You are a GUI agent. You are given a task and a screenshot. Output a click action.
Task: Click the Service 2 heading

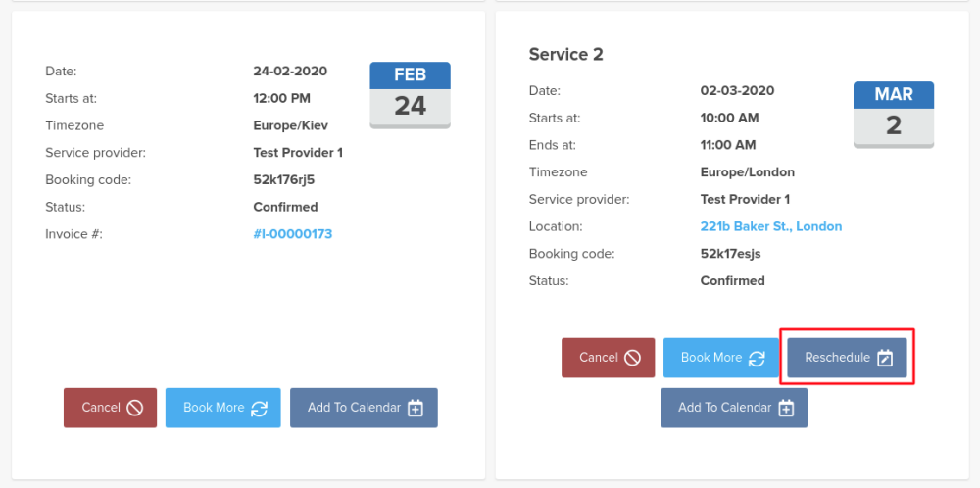[565, 55]
